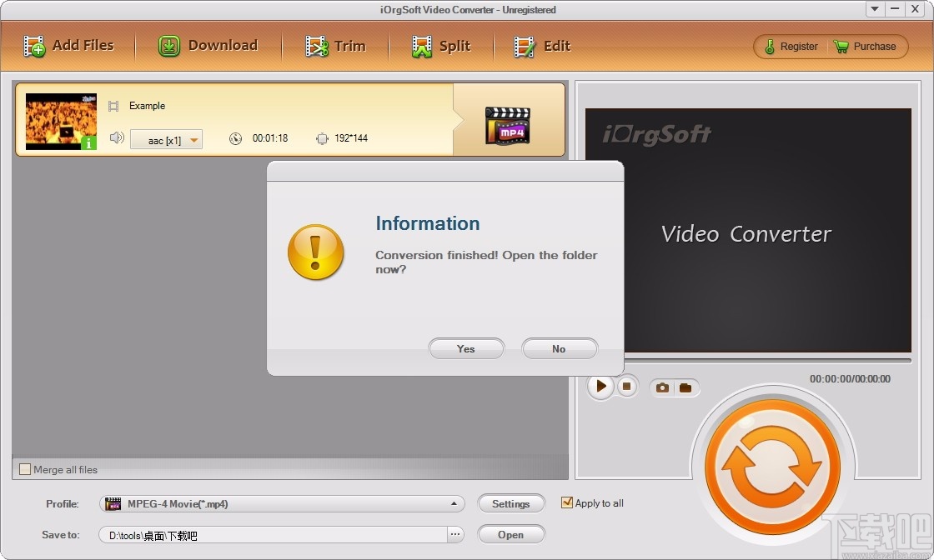934x560 pixels.
Task: Click the Example video thumbnail
Action: point(60,122)
